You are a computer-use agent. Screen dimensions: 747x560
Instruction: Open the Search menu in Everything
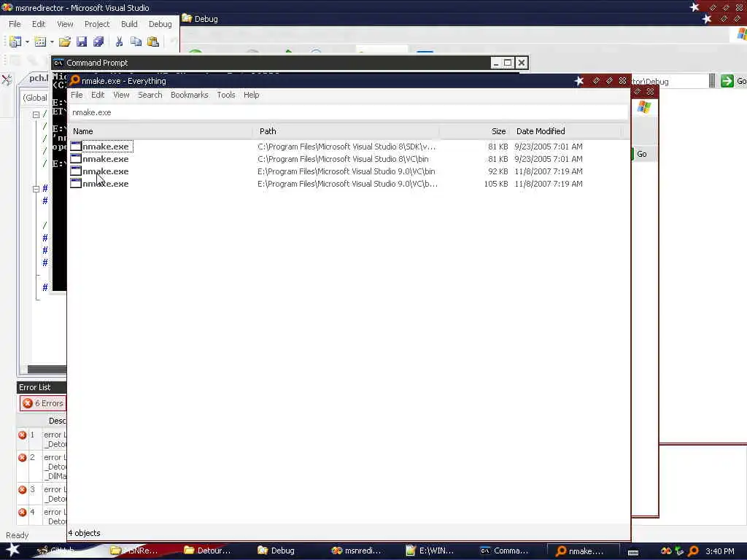coord(150,95)
